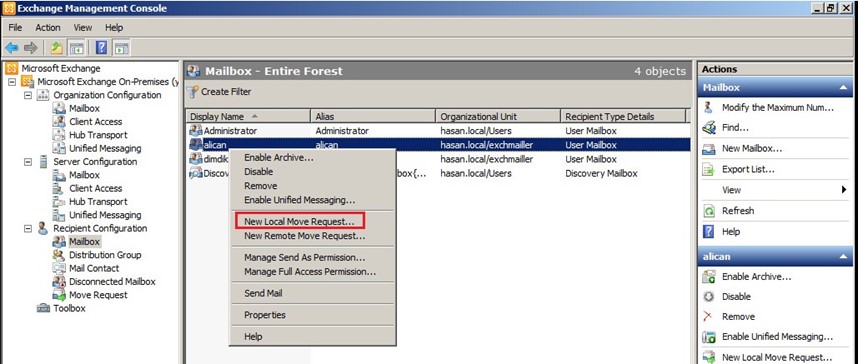Click the Up one level toolbar icon
Screen dimensions: 858x364
pos(56,48)
